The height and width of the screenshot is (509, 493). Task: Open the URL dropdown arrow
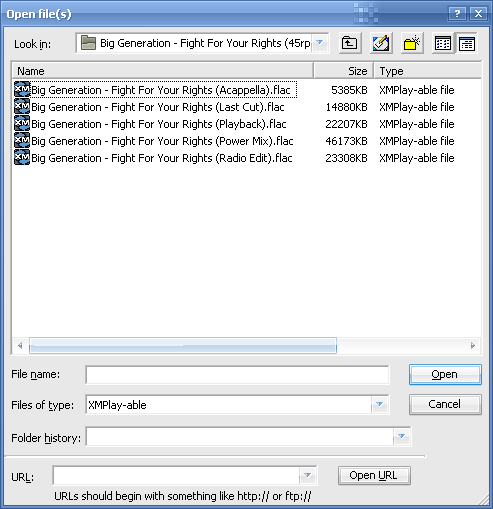pos(307,475)
